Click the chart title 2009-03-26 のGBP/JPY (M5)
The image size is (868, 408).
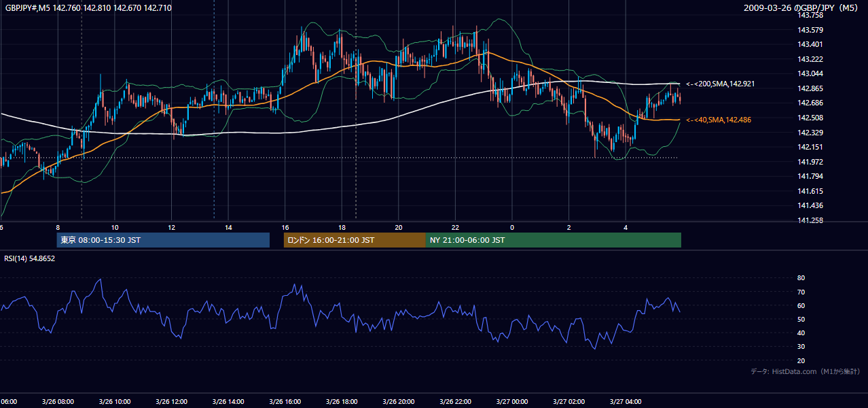801,8
